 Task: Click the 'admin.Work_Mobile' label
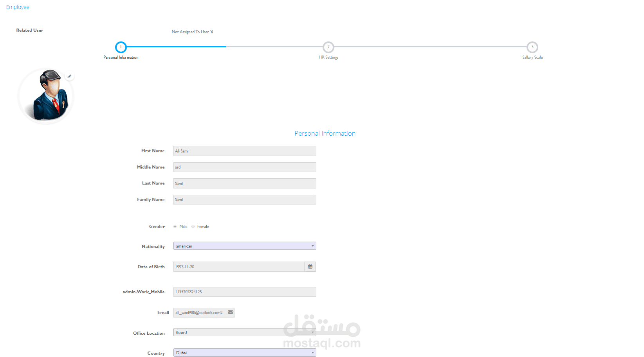(x=144, y=292)
